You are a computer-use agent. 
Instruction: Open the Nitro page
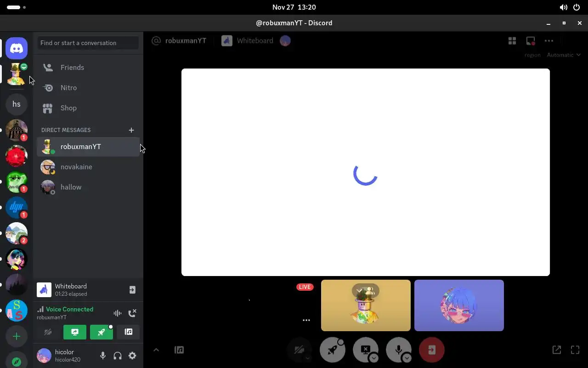[x=88, y=87]
